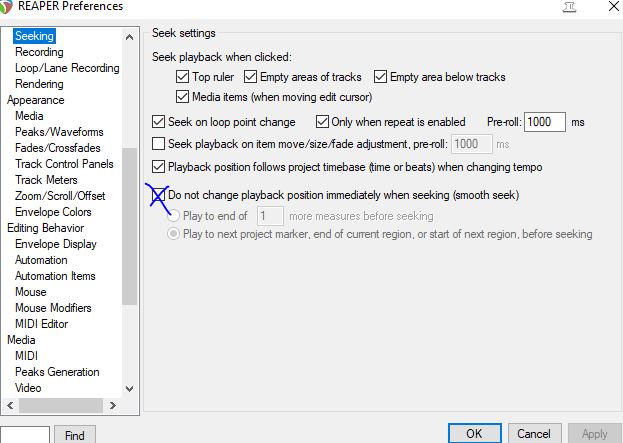Click the Apply button
Screen dimensions: 623x443
594,433
